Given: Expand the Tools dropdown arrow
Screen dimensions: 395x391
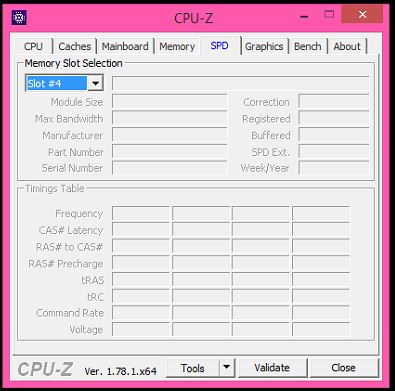Looking at the screenshot, I should tap(227, 367).
